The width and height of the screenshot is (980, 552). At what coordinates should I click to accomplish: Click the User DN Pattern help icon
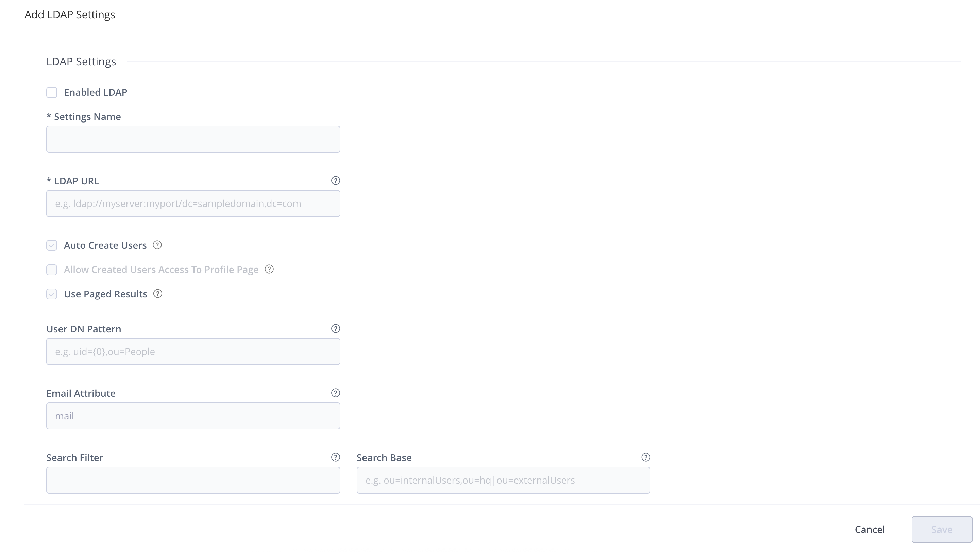tap(336, 328)
